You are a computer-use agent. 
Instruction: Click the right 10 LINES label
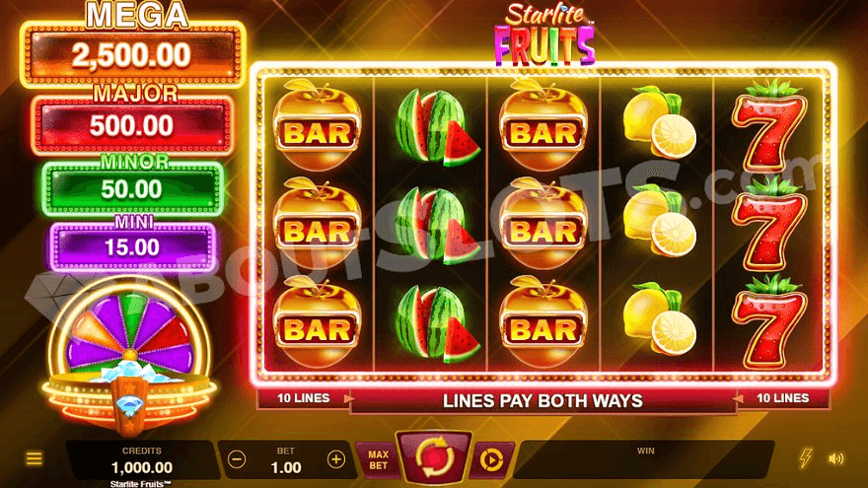pyautogui.click(x=783, y=398)
